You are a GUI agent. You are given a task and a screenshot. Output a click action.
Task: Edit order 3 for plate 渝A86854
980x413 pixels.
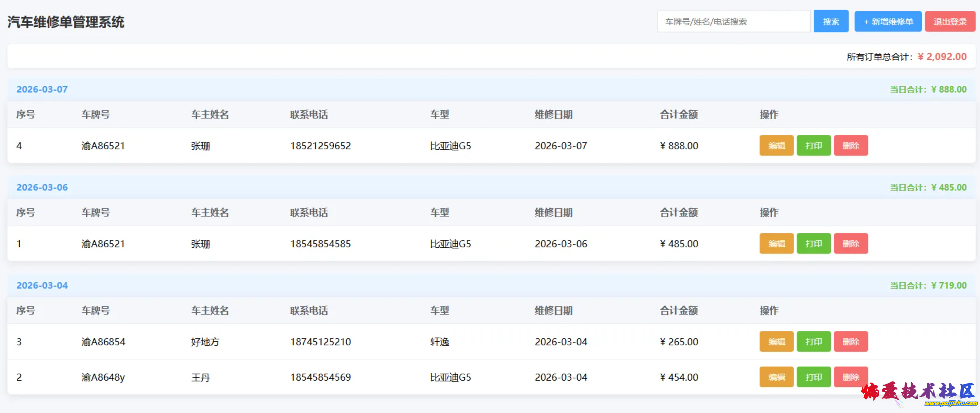pyautogui.click(x=776, y=342)
